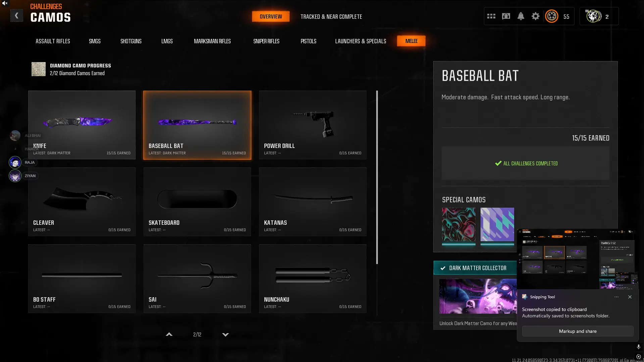Viewport: 644px width, 362px height.
Task: Open Snipping Tool notification options menu
Action: point(616,297)
